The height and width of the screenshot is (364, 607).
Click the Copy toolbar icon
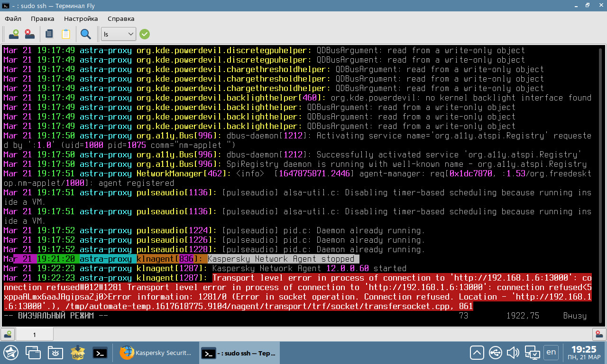pos(49,34)
